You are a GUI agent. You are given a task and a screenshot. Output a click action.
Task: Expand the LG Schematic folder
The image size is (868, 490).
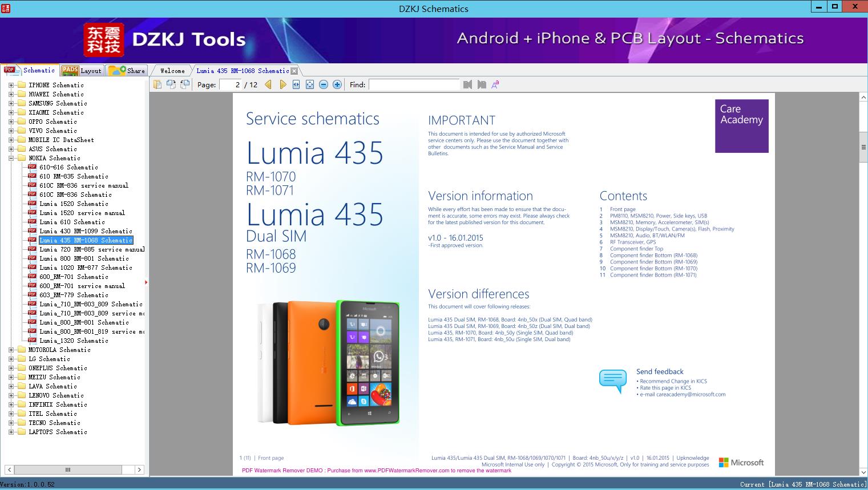pyautogui.click(x=11, y=359)
